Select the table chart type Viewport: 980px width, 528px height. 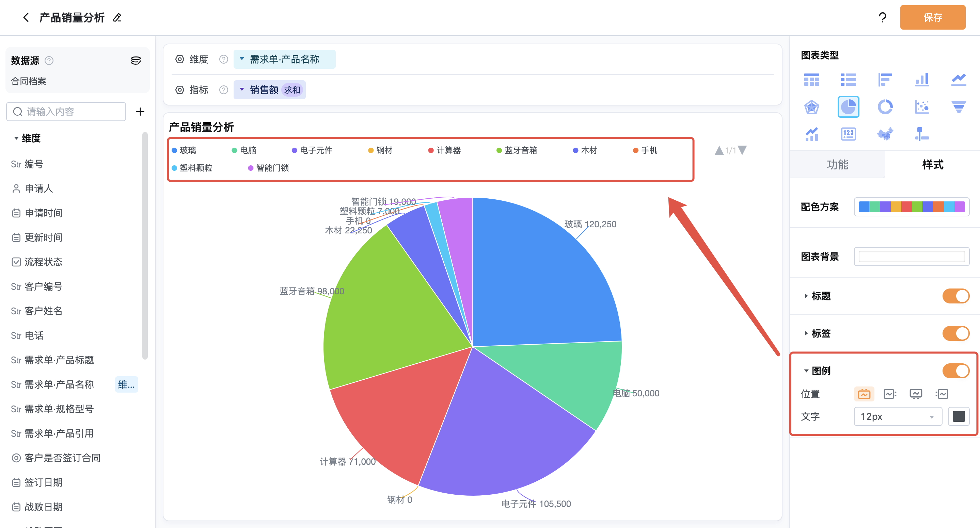(811, 80)
